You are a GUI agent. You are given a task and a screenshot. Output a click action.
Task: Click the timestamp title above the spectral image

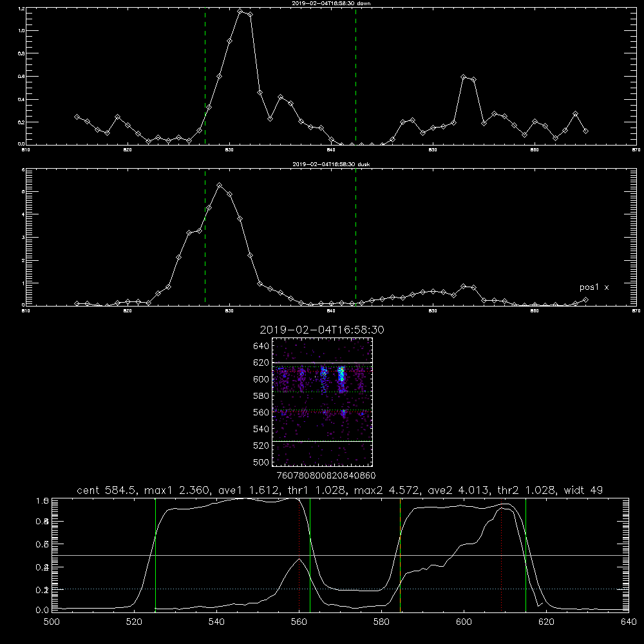[322, 330]
